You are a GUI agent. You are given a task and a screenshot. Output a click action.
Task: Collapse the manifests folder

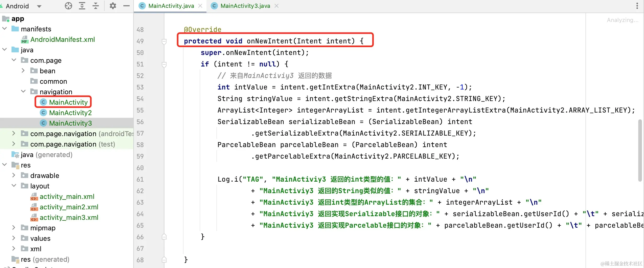[4, 29]
